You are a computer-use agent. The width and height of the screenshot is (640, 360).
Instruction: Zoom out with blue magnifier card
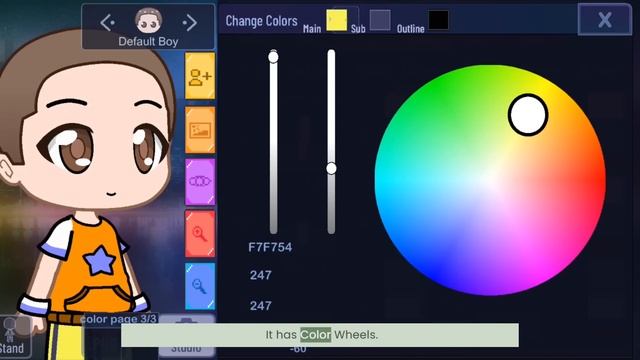[200, 286]
